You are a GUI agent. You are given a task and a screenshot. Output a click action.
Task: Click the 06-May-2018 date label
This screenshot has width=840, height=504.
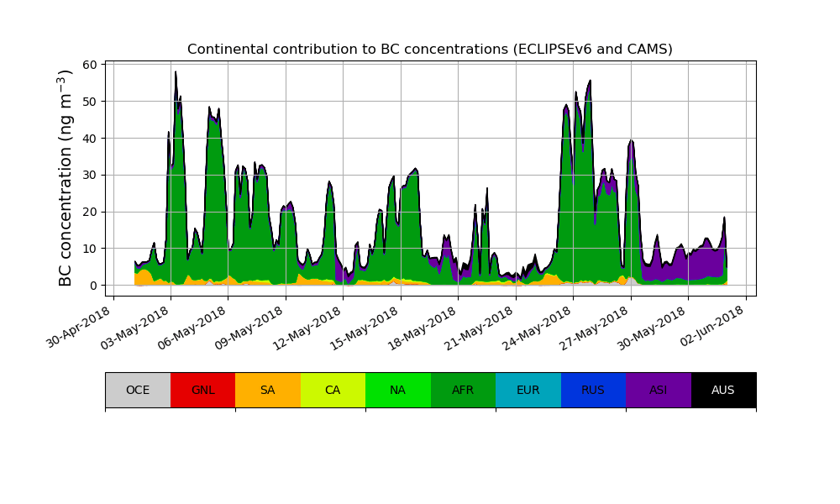193,327
